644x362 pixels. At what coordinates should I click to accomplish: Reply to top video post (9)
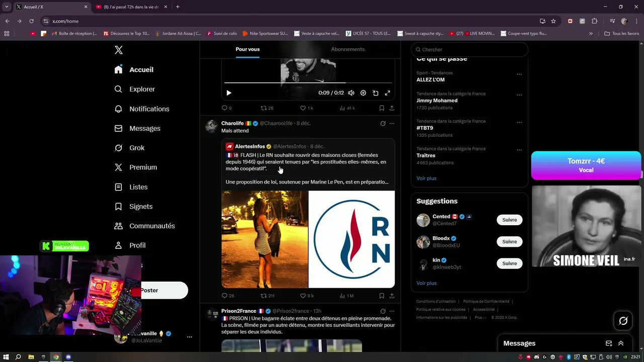tap(226, 108)
